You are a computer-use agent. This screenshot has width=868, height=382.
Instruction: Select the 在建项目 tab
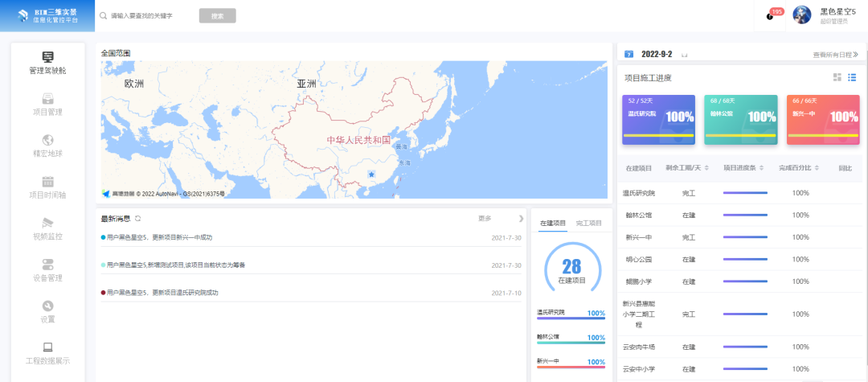(552, 223)
